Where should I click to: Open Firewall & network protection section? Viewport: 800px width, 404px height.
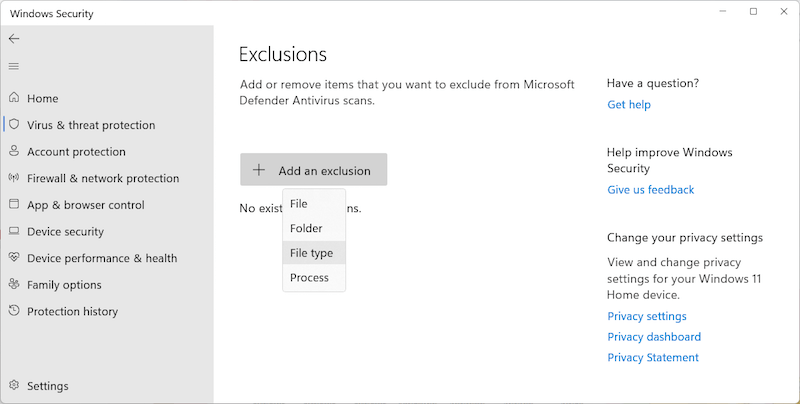[103, 178]
